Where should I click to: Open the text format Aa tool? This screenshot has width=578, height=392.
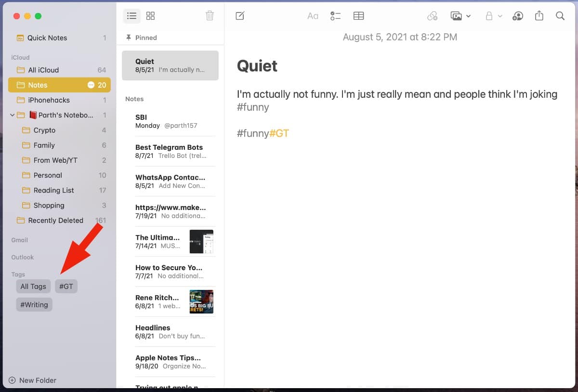(313, 16)
